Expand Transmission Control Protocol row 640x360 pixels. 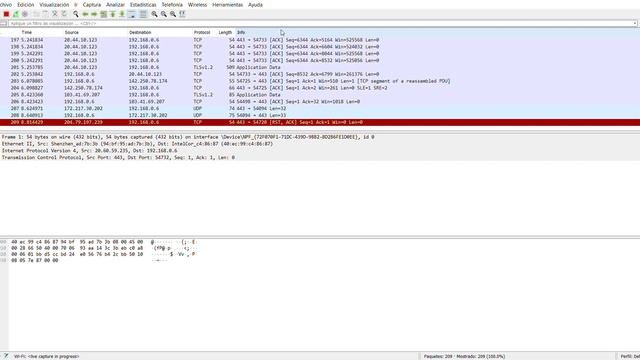(x=320, y=158)
